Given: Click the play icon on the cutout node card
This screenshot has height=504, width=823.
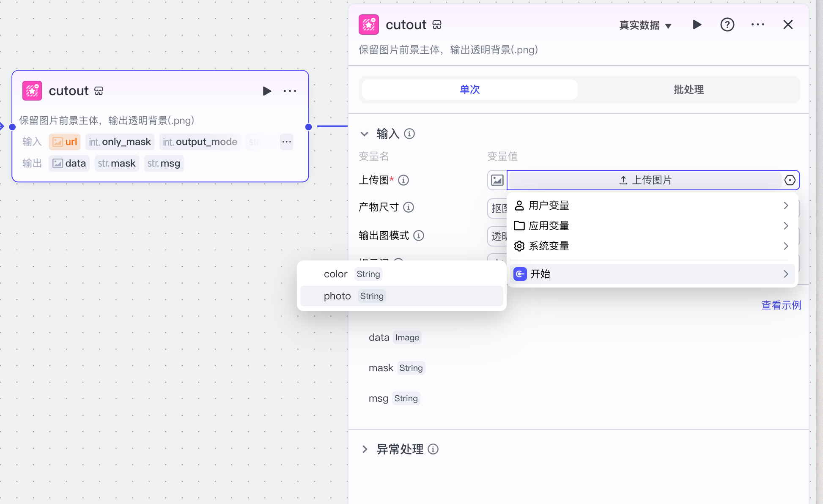Looking at the screenshot, I should pyautogui.click(x=266, y=91).
